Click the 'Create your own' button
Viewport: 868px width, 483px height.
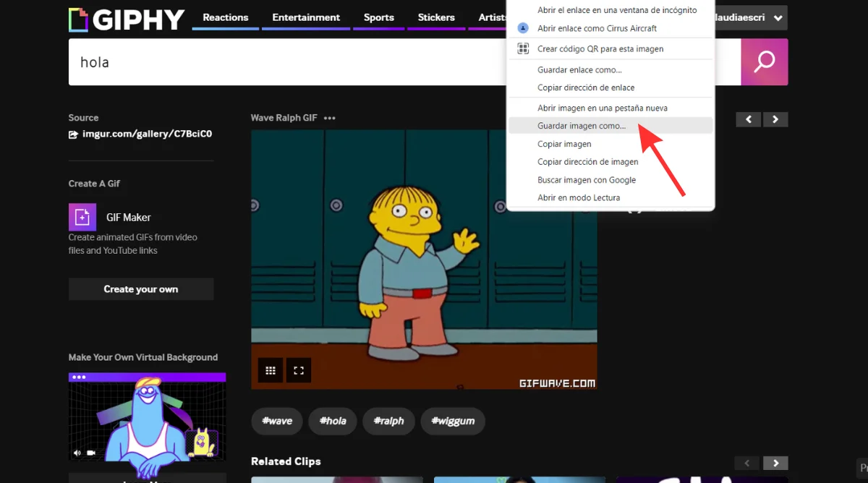coord(140,288)
